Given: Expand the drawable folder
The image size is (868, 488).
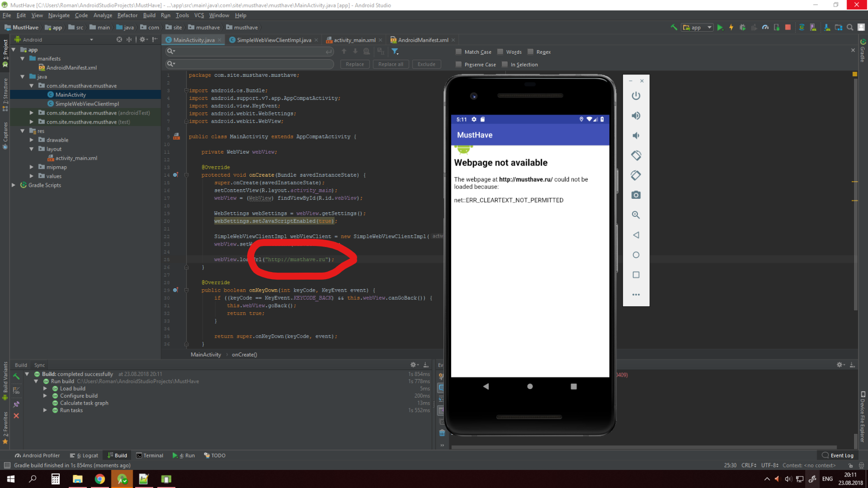Looking at the screenshot, I should pyautogui.click(x=32, y=140).
